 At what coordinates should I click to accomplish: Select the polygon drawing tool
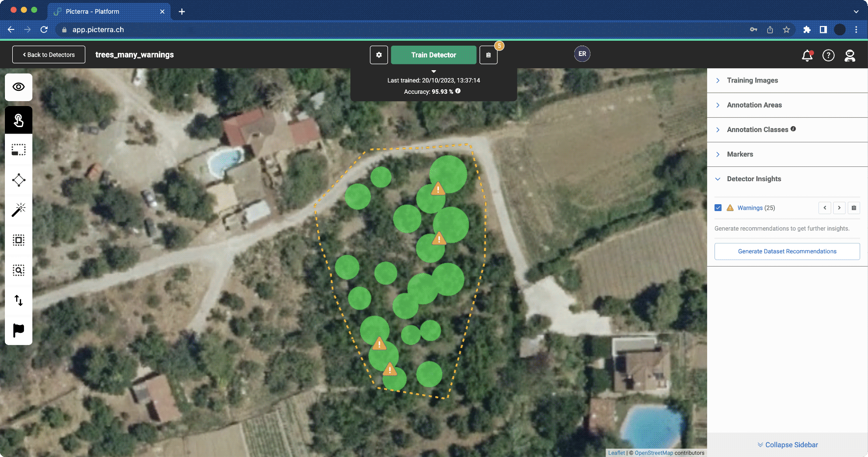pyautogui.click(x=19, y=180)
